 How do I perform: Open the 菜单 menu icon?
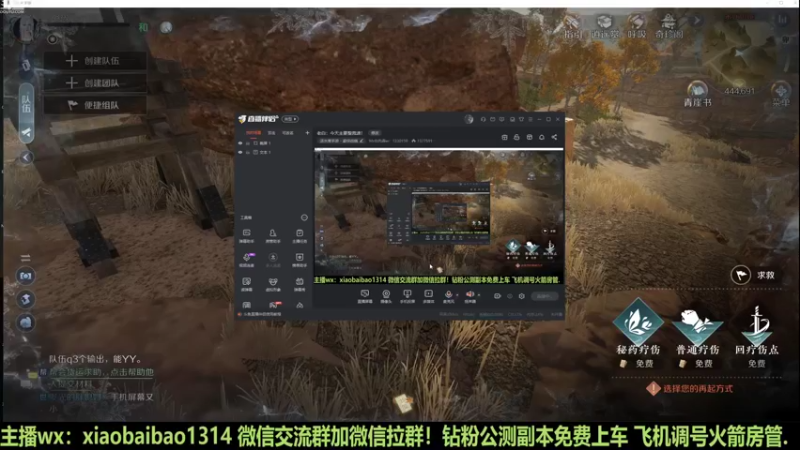(x=781, y=94)
